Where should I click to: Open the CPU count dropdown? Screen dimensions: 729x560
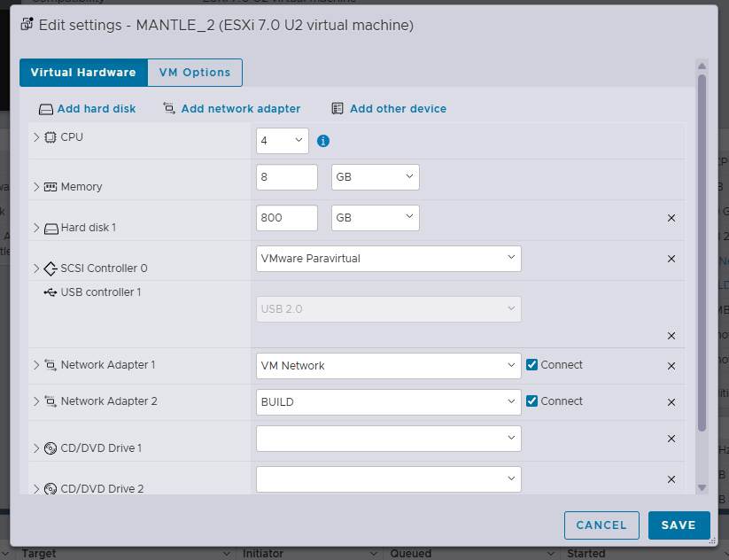coord(283,141)
